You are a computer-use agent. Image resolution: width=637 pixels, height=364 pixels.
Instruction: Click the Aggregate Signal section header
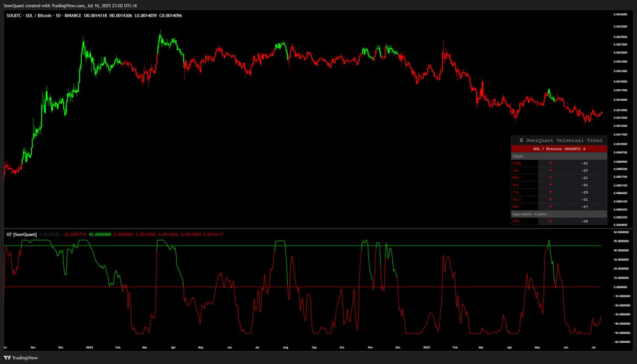click(559, 214)
